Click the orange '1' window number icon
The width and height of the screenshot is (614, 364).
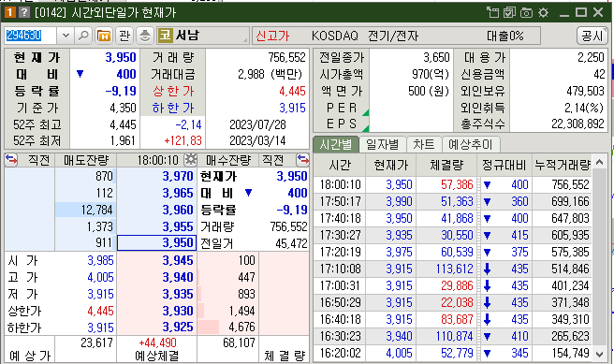point(9,12)
